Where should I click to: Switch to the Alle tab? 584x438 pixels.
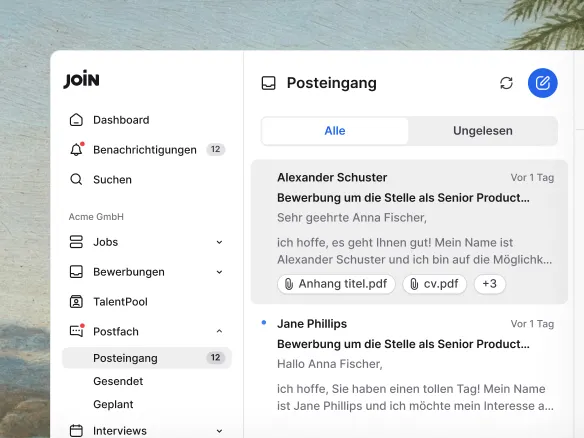[335, 131]
